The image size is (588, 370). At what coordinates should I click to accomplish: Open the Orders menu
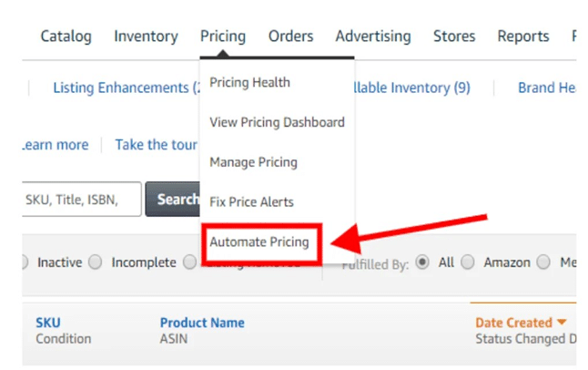[x=290, y=36]
